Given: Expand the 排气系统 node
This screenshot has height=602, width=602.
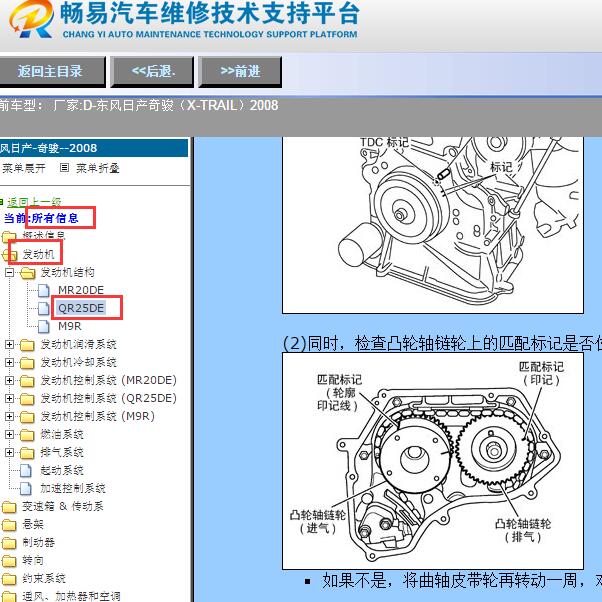Looking at the screenshot, I should tap(9, 452).
